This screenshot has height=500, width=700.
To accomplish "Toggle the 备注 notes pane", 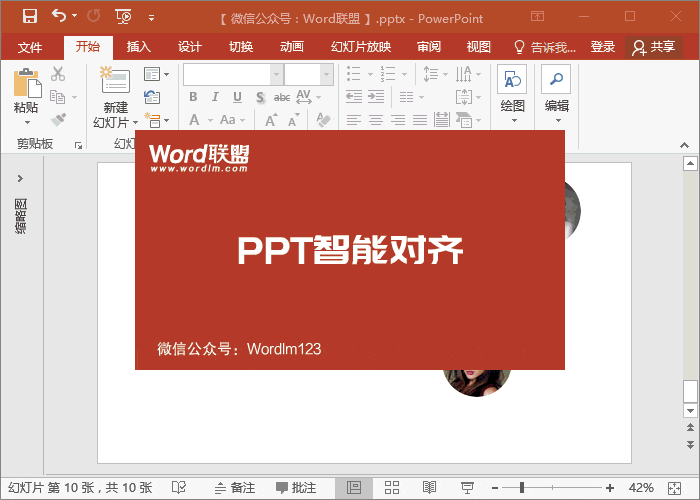I will coord(235,488).
